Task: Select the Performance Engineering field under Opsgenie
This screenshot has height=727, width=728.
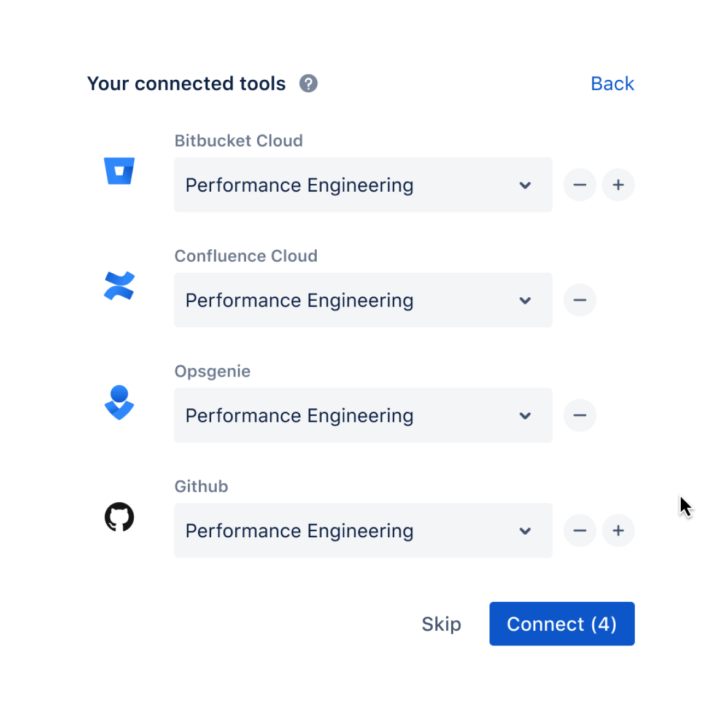Action: [363, 415]
